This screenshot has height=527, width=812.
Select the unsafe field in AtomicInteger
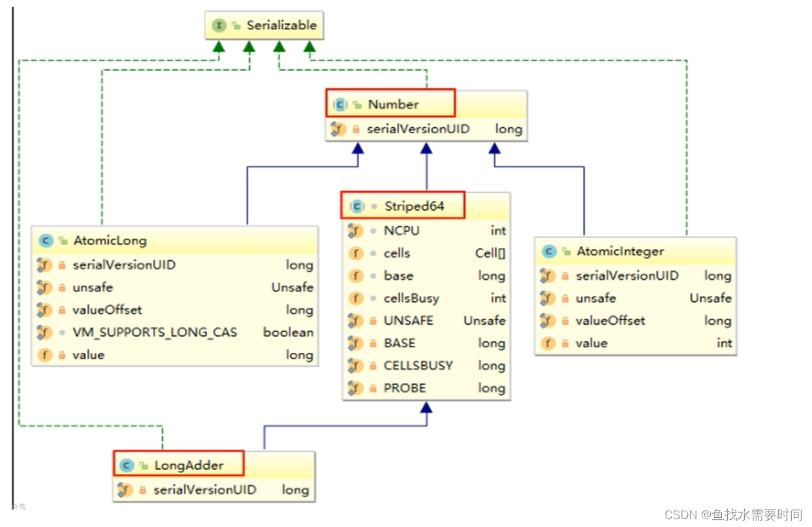coord(596,298)
